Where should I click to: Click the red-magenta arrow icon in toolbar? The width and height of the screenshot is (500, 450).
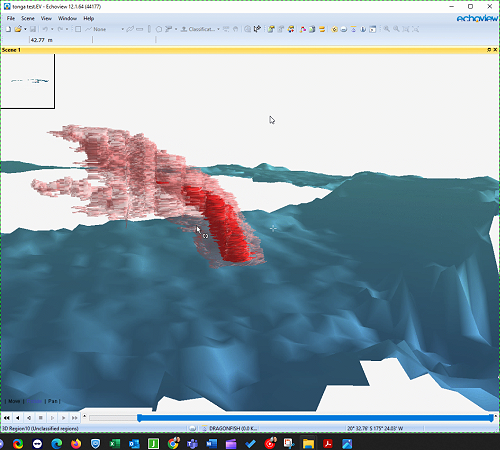(303, 29)
